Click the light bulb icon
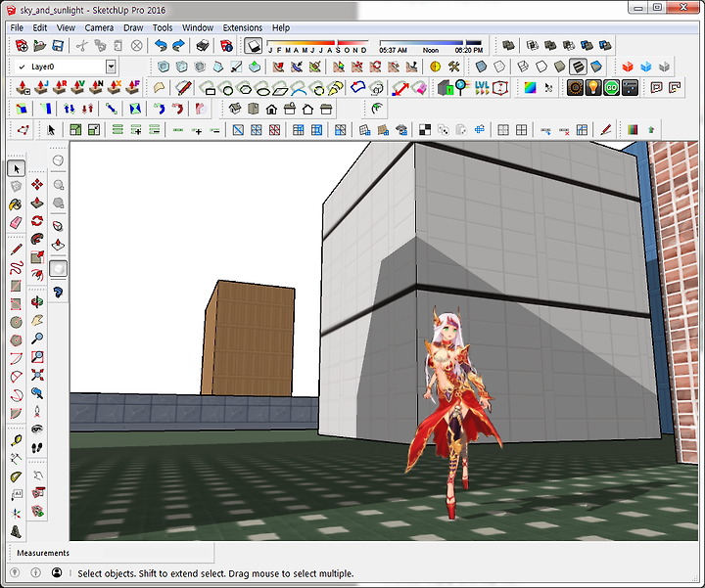This screenshot has width=705, height=588. click(x=593, y=88)
